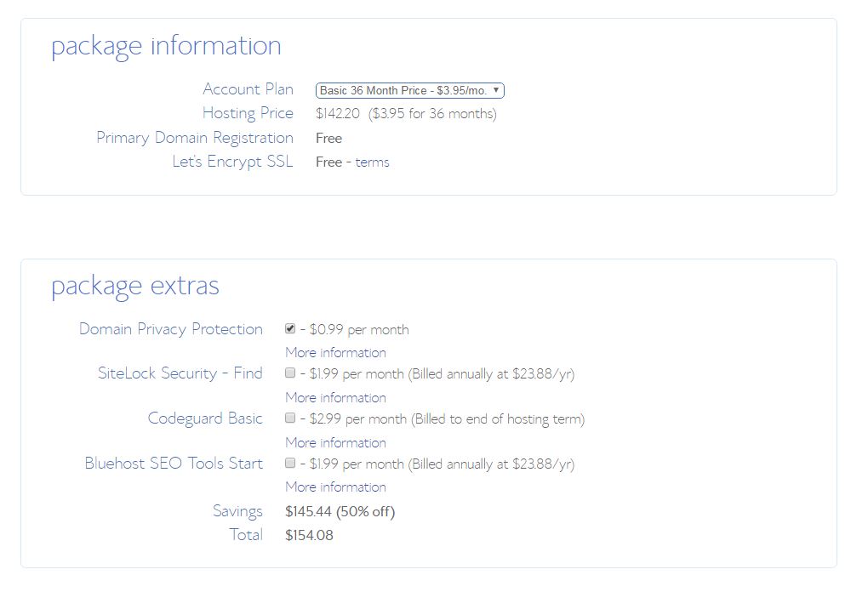The height and width of the screenshot is (592, 868).
Task: Open More information under Domain Privacy Protection
Action: (x=335, y=352)
